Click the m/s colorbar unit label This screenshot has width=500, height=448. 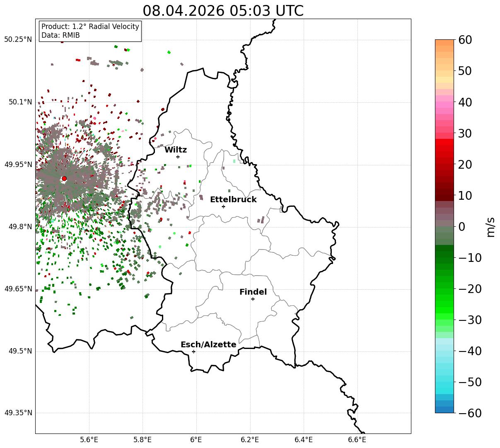click(490, 226)
